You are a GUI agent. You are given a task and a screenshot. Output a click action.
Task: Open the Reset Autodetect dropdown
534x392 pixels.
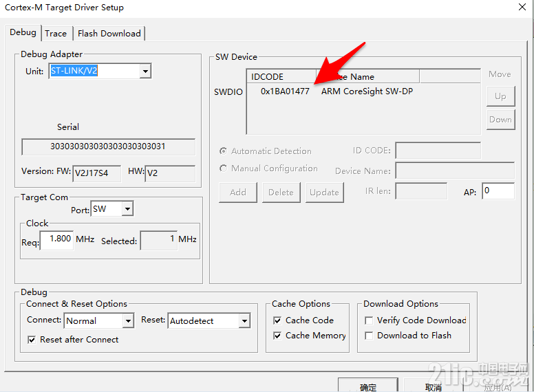244,321
